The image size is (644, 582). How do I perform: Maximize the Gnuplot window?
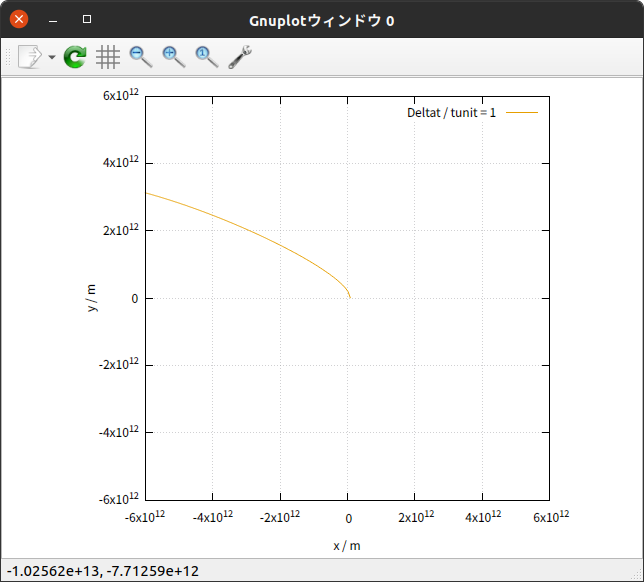87,19
